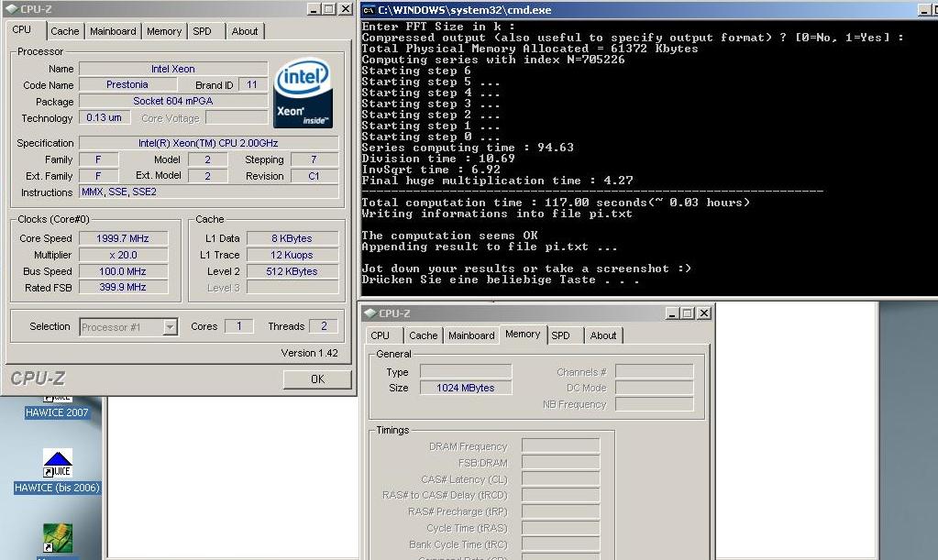Click the cmd.exe title bar icon

click(x=369, y=9)
